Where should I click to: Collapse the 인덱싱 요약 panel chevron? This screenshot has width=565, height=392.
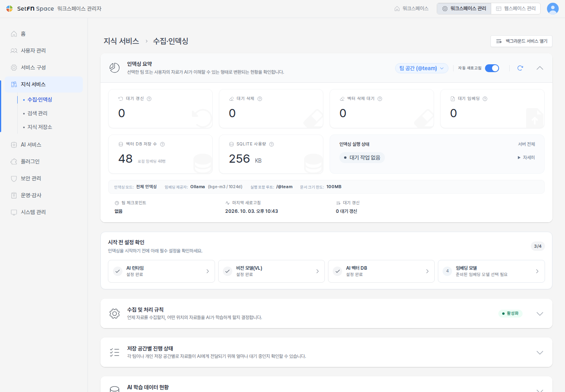[540, 68]
